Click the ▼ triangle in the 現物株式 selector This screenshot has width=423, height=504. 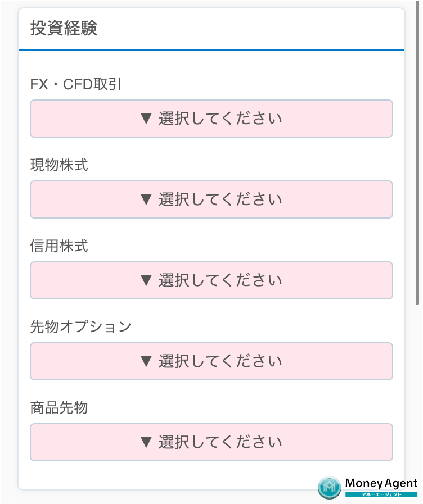tap(146, 199)
